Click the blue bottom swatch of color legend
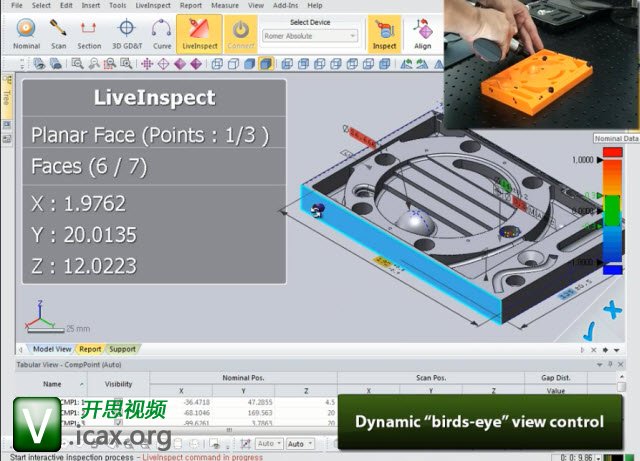 613,270
